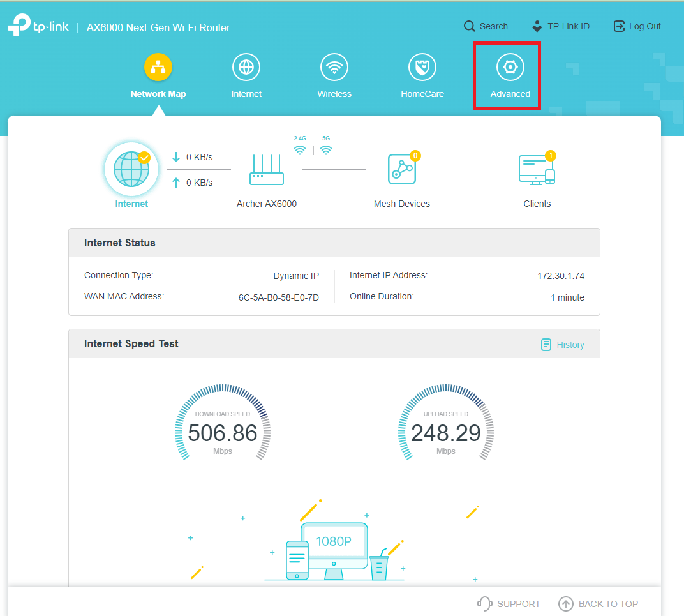Select the Archer AX6000 router icon
This screenshot has height=616, width=684.
tap(267, 170)
